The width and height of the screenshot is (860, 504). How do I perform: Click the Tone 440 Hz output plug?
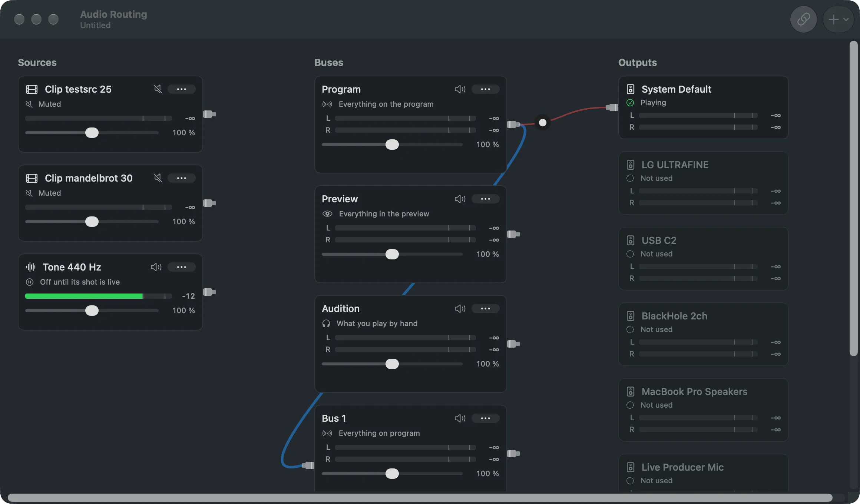click(209, 292)
